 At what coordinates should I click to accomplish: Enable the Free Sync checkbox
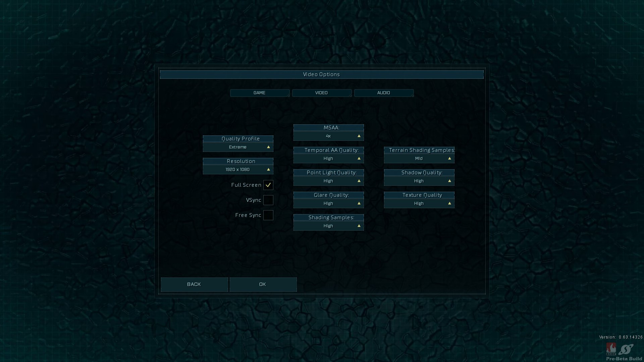[x=268, y=215]
